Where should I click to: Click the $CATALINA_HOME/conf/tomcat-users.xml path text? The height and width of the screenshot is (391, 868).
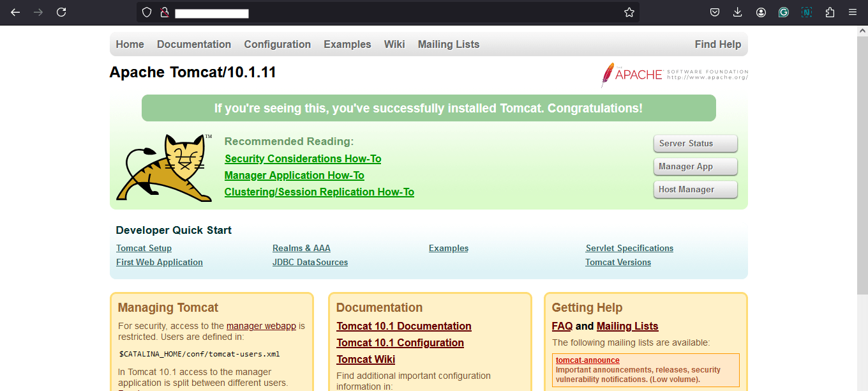pyautogui.click(x=199, y=354)
